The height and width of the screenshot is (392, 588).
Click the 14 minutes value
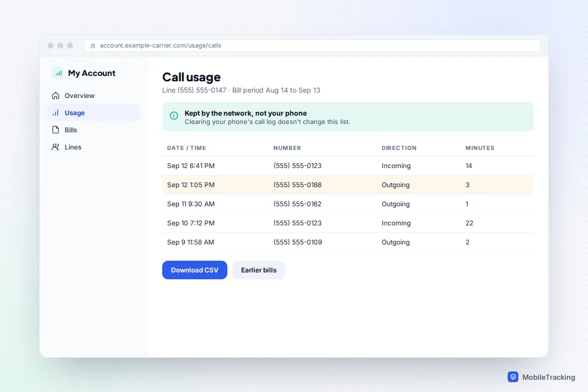[469, 166]
